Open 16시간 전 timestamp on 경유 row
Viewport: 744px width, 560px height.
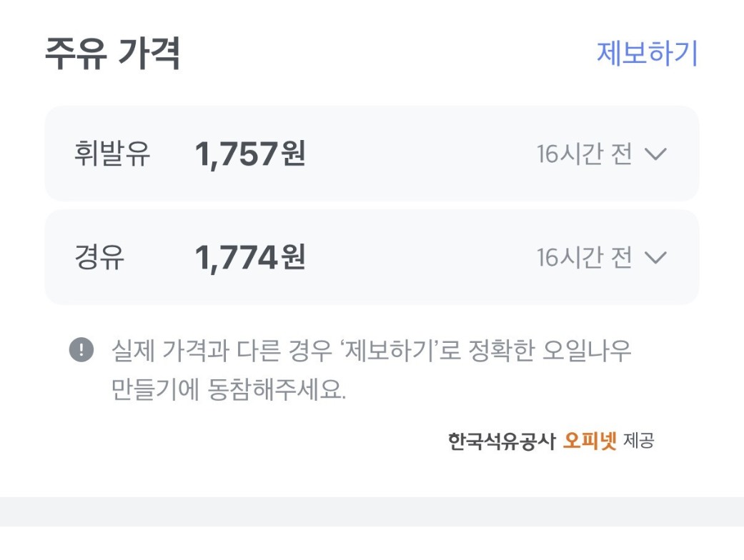584,258
